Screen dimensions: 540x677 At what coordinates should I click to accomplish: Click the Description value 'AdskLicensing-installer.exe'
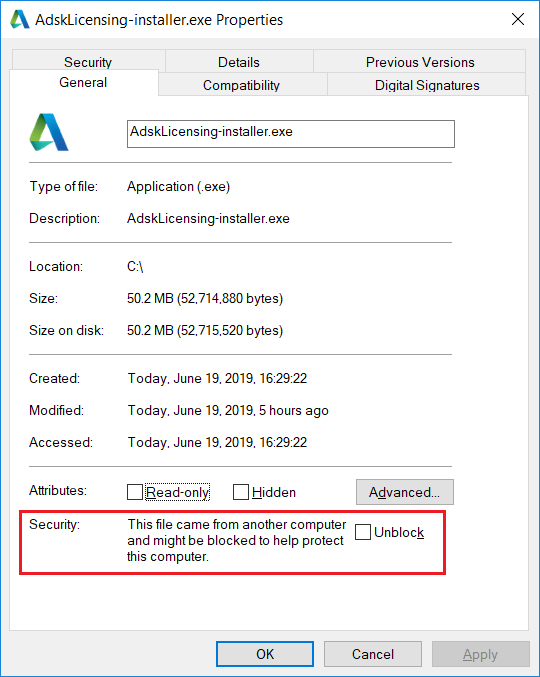click(208, 218)
